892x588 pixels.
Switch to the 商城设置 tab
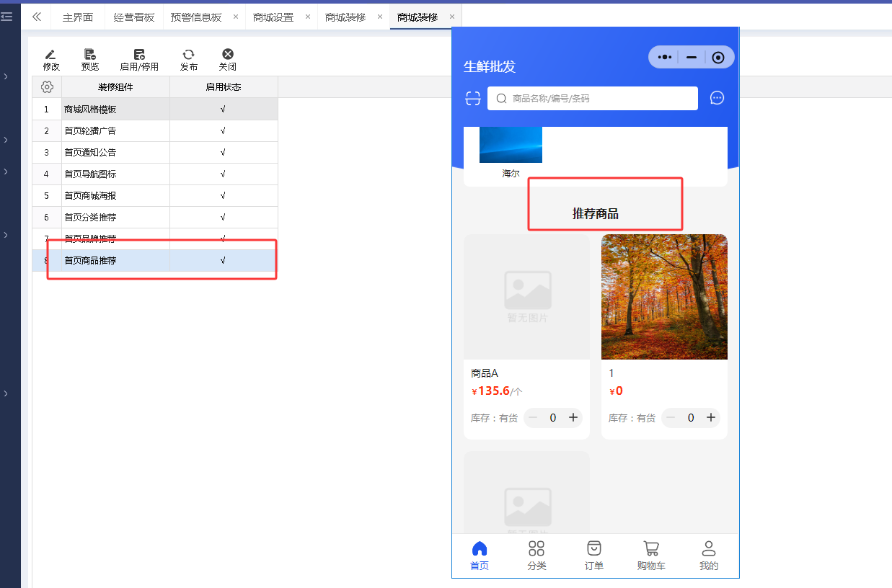click(273, 17)
